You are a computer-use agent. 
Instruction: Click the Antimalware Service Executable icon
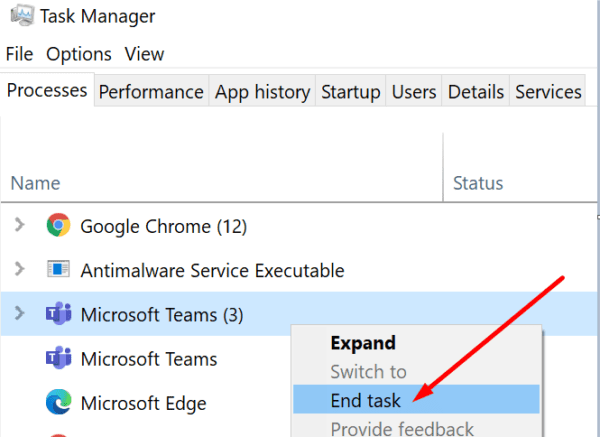tap(58, 270)
